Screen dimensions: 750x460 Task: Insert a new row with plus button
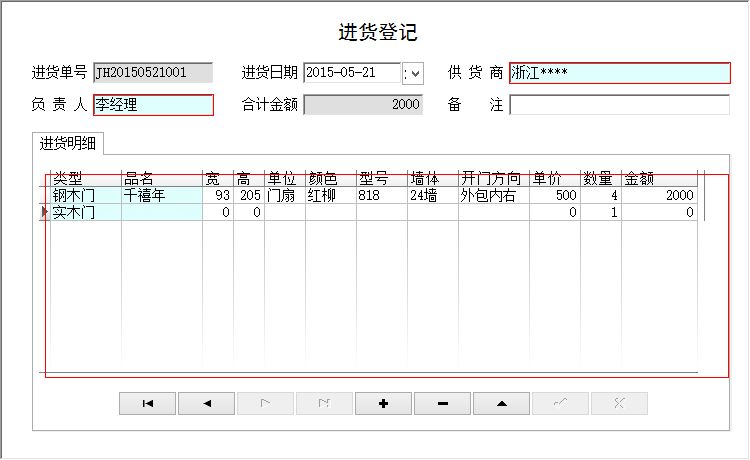click(x=383, y=403)
